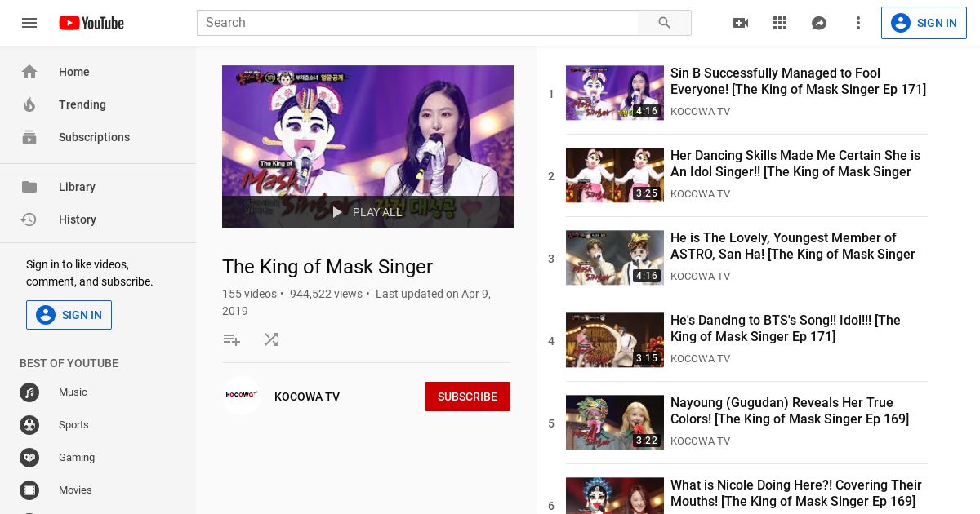Open KOCOWA TV channel name link
980x514 pixels.
tap(307, 397)
